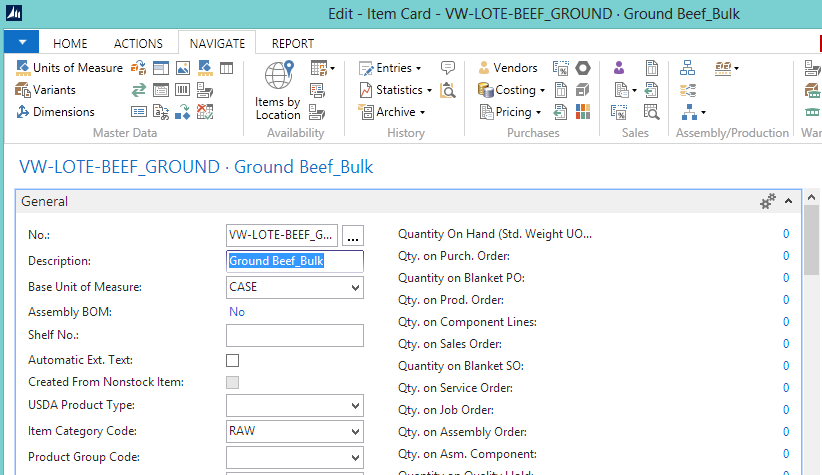The image size is (822, 475).
Task: Open the Item Category Code dropdown
Action: pyautogui.click(x=355, y=432)
